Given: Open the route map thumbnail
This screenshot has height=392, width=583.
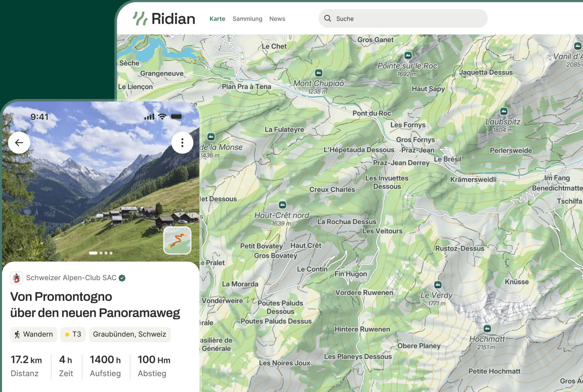Looking at the screenshot, I should pos(177,241).
